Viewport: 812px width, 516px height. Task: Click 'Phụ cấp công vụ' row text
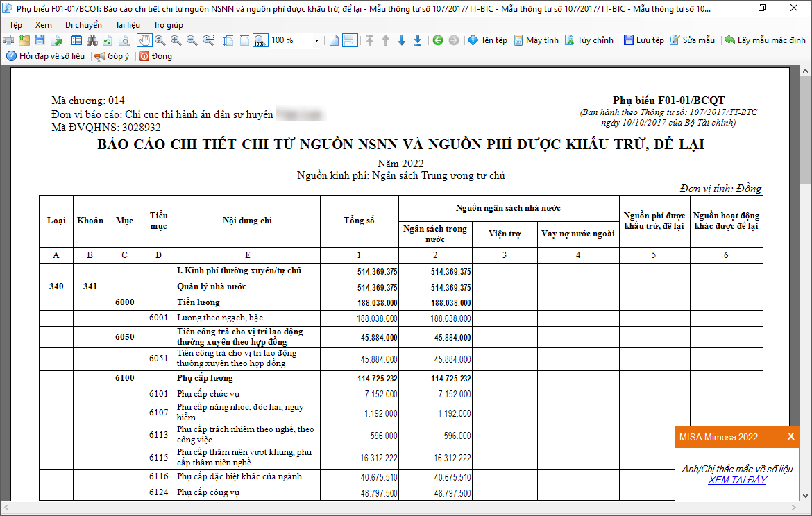tap(208, 492)
